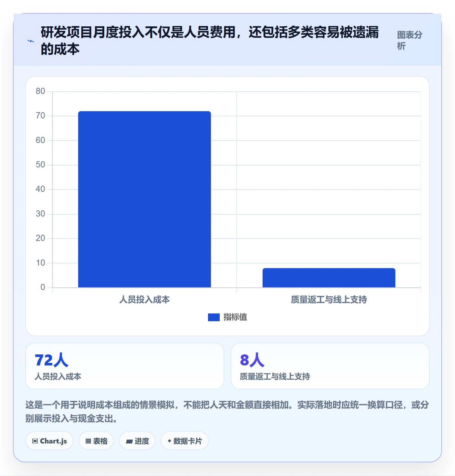Click the 人员投入成本 x-axis label
455x476 pixels.
(x=145, y=299)
